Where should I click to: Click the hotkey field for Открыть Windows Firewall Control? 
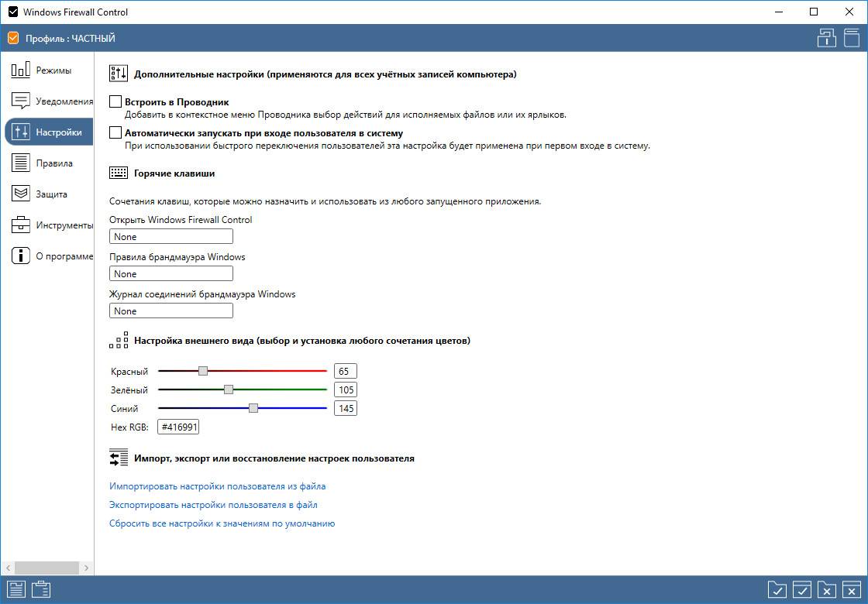[x=171, y=237]
